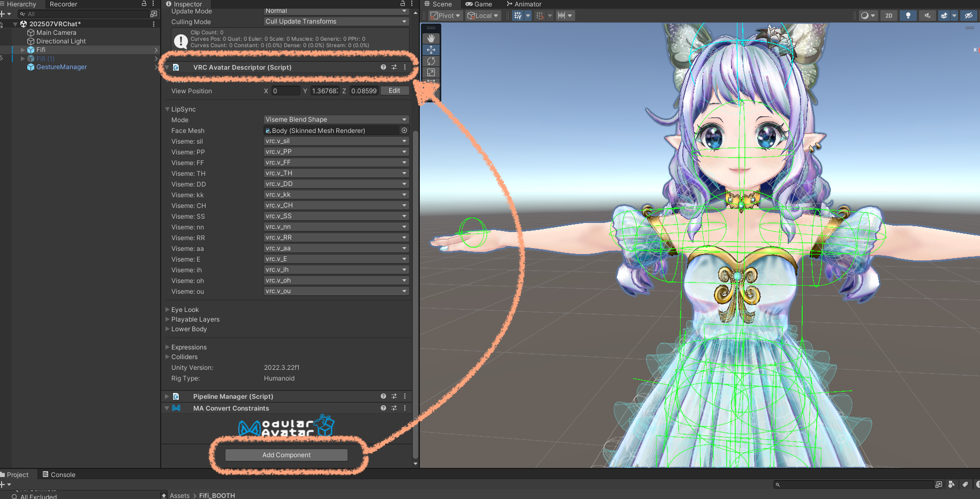980x499 pixels.
Task: Open Hierarchy panel more options menu
Action: pos(153,4)
